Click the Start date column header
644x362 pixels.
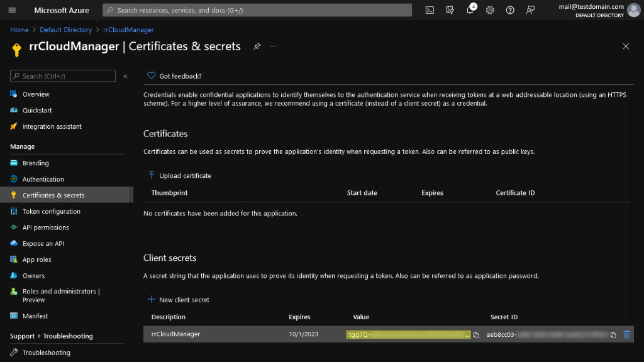pyautogui.click(x=362, y=192)
